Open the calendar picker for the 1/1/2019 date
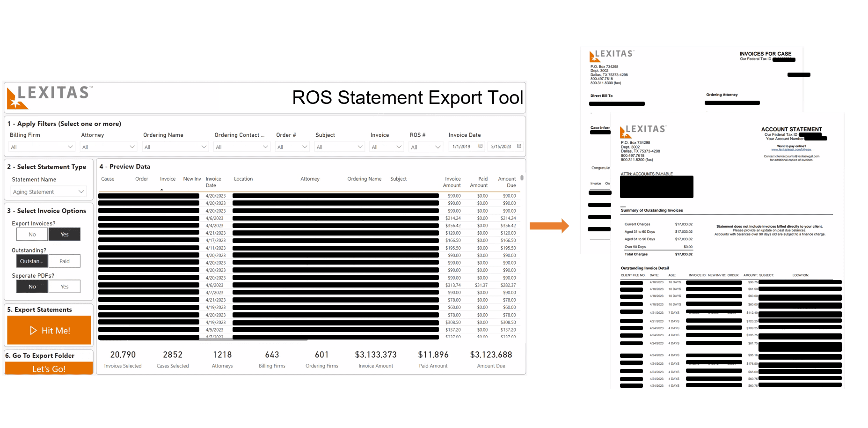This screenshot has width=868, height=428. pyautogui.click(x=481, y=147)
